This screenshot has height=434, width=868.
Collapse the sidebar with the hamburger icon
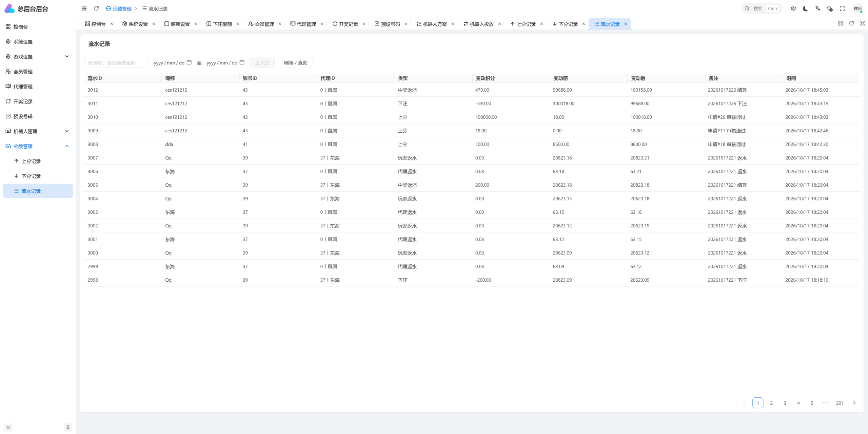[x=84, y=8]
